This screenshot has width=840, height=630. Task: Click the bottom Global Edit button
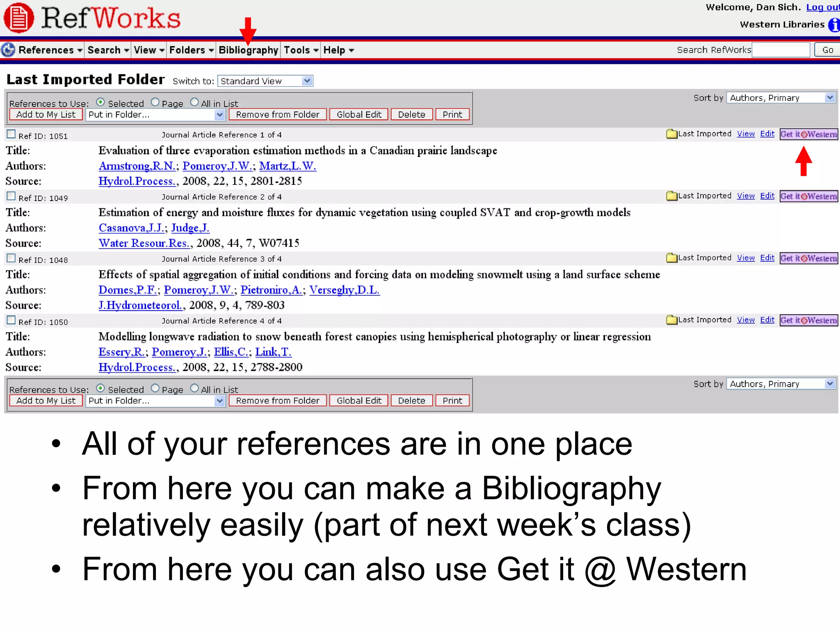click(x=359, y=400)
